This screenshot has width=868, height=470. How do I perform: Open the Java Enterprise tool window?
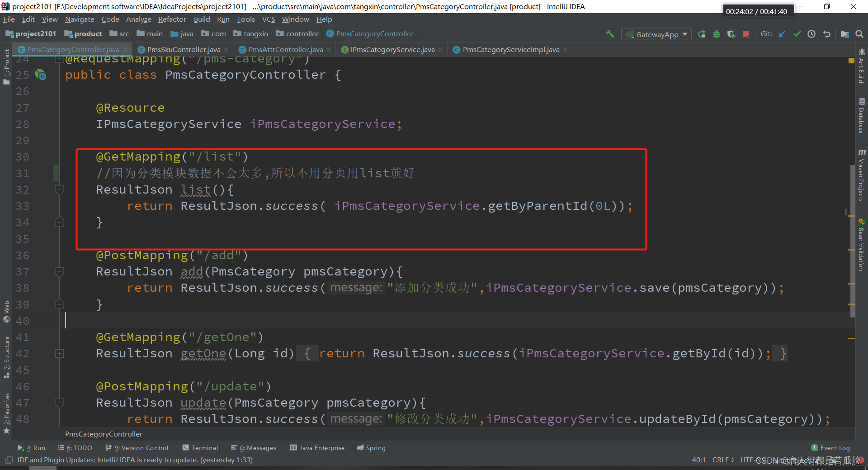click(x=317, y=448)
